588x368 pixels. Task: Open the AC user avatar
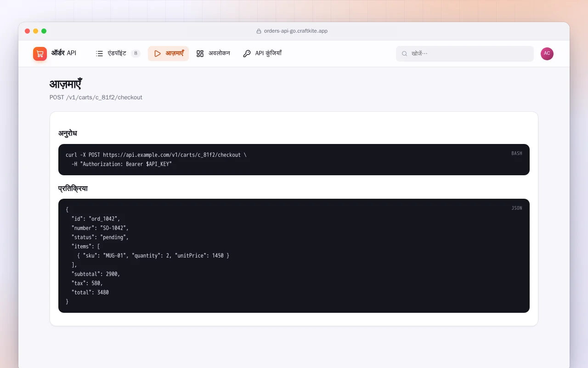point(547,54)
